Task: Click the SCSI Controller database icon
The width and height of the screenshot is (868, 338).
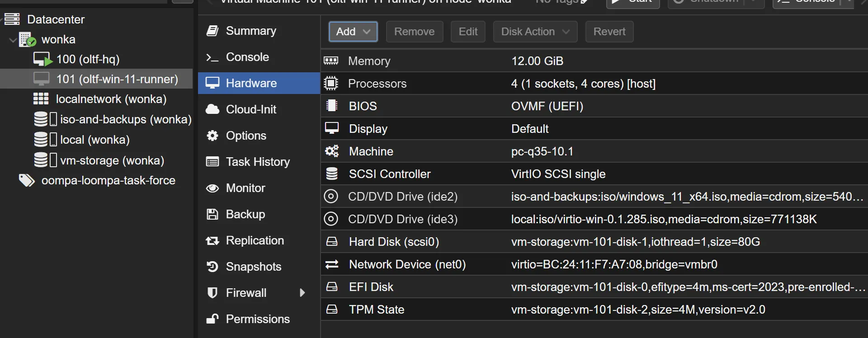Action: coord(332,174)
